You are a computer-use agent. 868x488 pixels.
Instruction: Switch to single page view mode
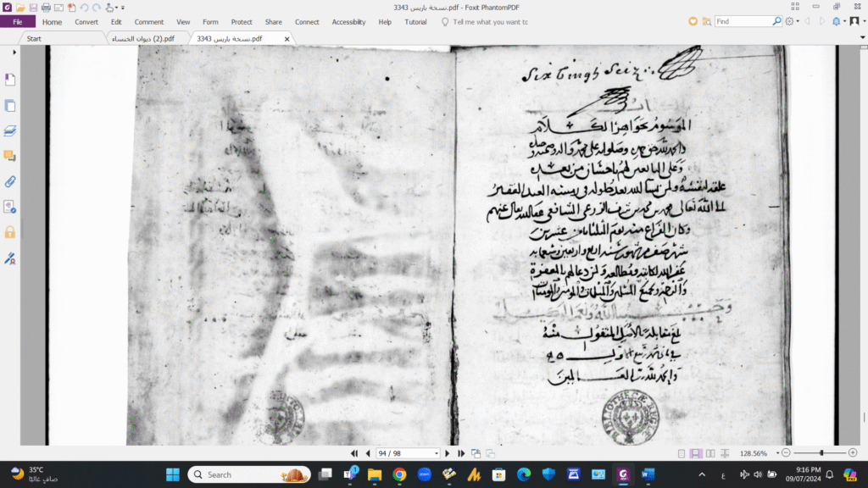[682, 453]
